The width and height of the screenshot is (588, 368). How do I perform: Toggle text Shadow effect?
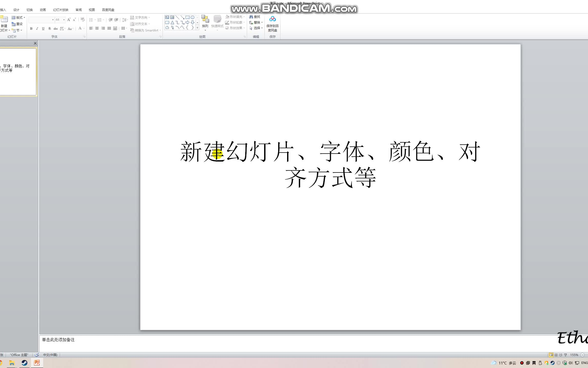(50, 29)
